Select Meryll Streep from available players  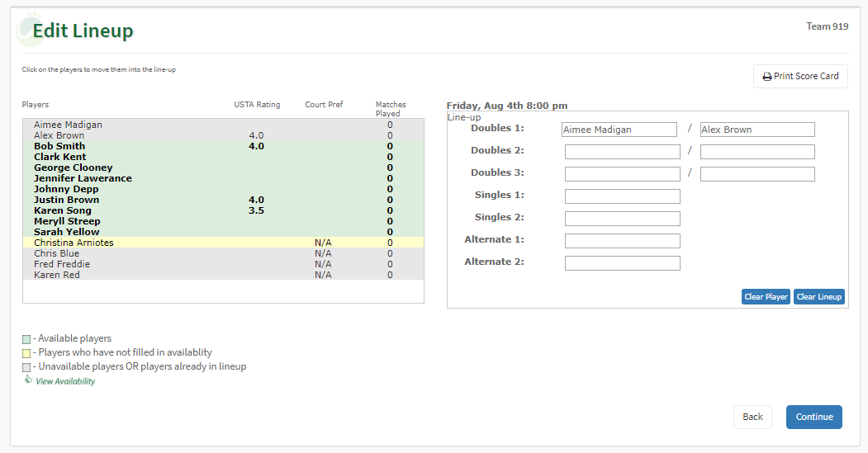point(67,221)
